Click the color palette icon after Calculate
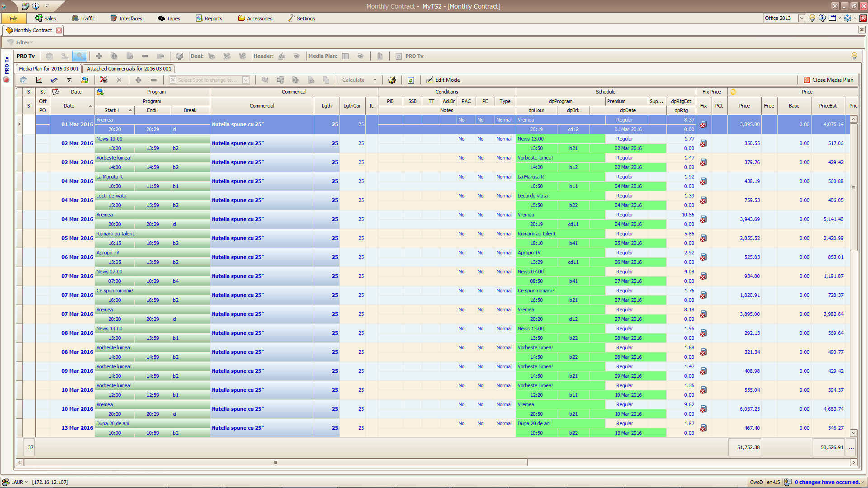Image resolution: width=868 pixels, height=488 pixels. click(392, 80)
